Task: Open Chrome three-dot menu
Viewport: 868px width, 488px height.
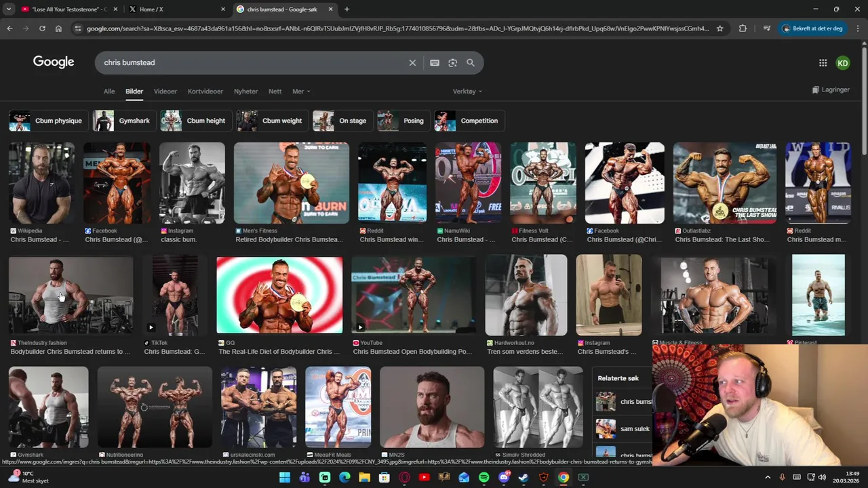Action: point(858,28)
